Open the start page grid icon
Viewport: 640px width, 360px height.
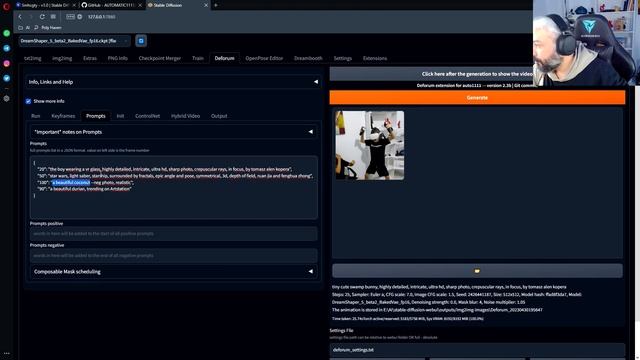pyautogui.click(x=53, y=17)
